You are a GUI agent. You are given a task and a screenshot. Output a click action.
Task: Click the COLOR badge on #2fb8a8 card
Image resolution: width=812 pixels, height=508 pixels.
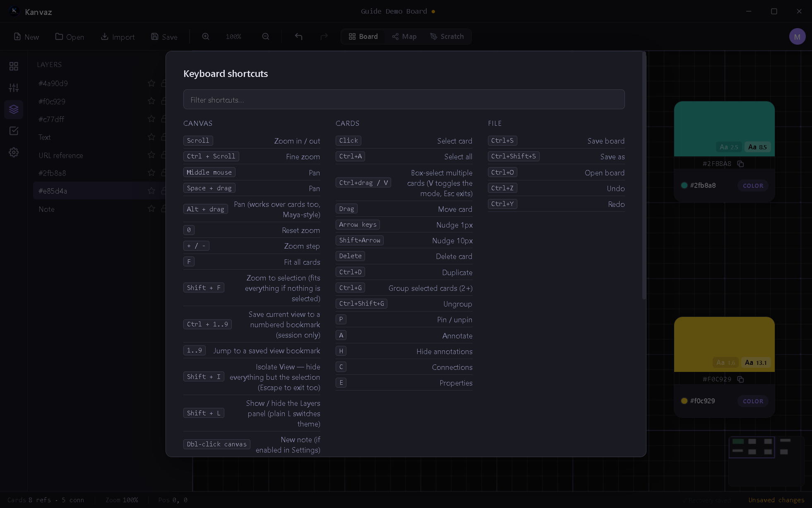pos(753,186)
